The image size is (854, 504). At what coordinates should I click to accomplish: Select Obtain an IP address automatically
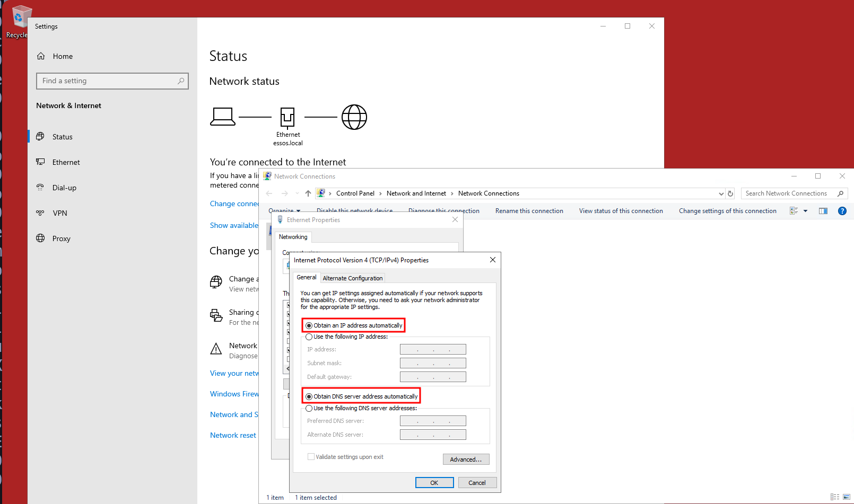click(x=309, y=326)
